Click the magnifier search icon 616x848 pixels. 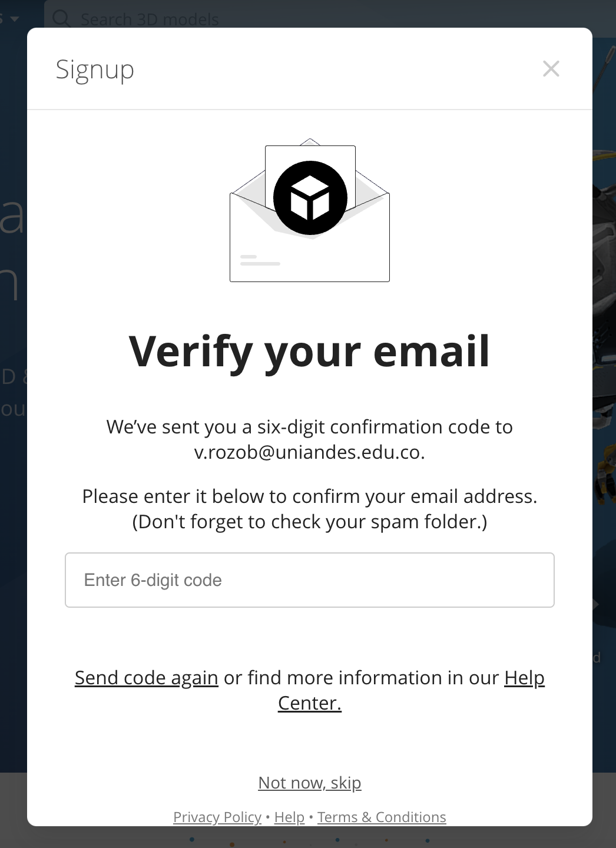(61, 18)
